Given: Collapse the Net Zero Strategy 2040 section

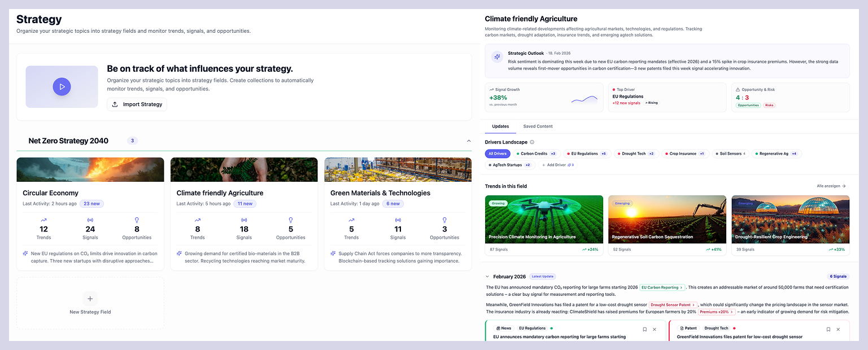Looking at the screenshot, I should pos(469,140).
